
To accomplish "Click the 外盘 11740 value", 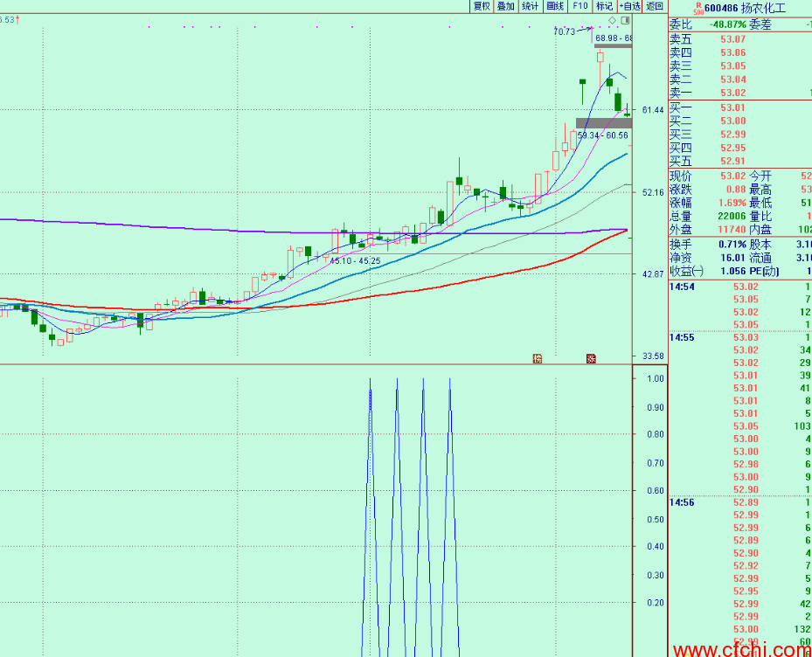I will pyautogui.click(x=733, y=230).
